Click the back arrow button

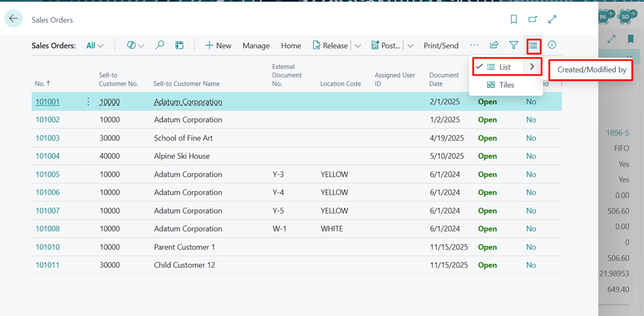(14, 19)
